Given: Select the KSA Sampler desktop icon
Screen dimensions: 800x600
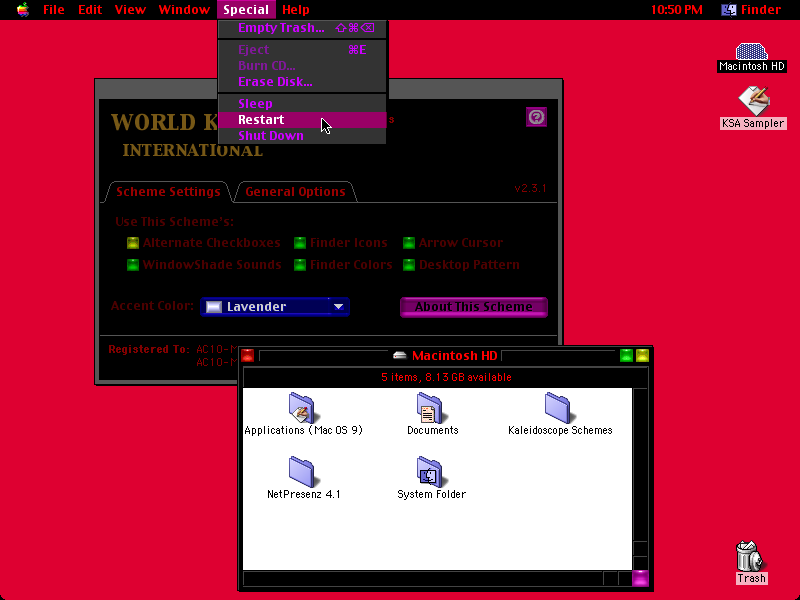Looking at the screenshot, I should tap(754, 101).
